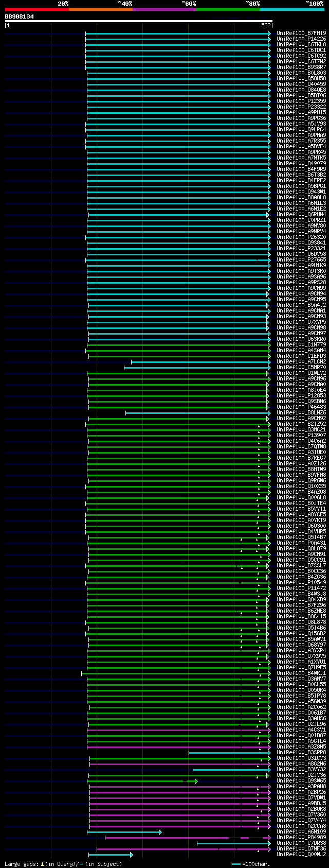Viewport: 329px width, 868px height.
Task: Click the red 20% identity legend segment
Action: point(37,9)
